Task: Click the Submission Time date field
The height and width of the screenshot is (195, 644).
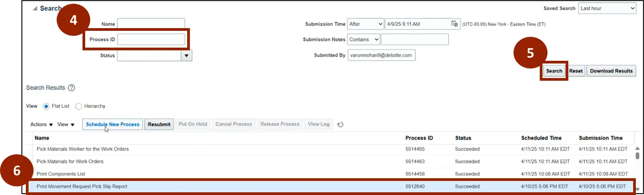Action: [x=417, y=24]
